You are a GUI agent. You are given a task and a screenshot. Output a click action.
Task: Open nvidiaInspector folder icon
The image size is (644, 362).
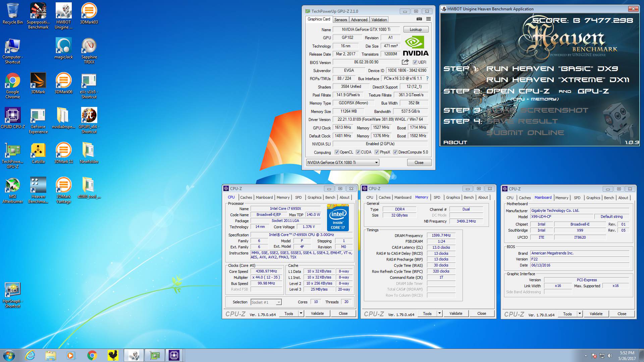click(x=63, y=118)
